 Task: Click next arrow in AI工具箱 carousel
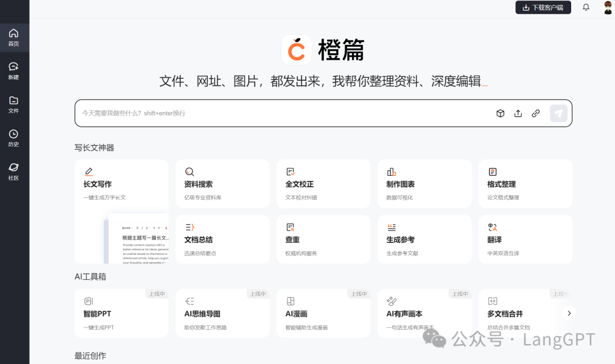(569, 313)
